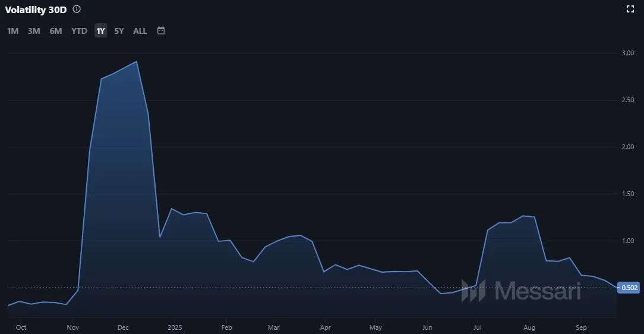
Task: Select the YTD range option
Action: coord(79,31)
